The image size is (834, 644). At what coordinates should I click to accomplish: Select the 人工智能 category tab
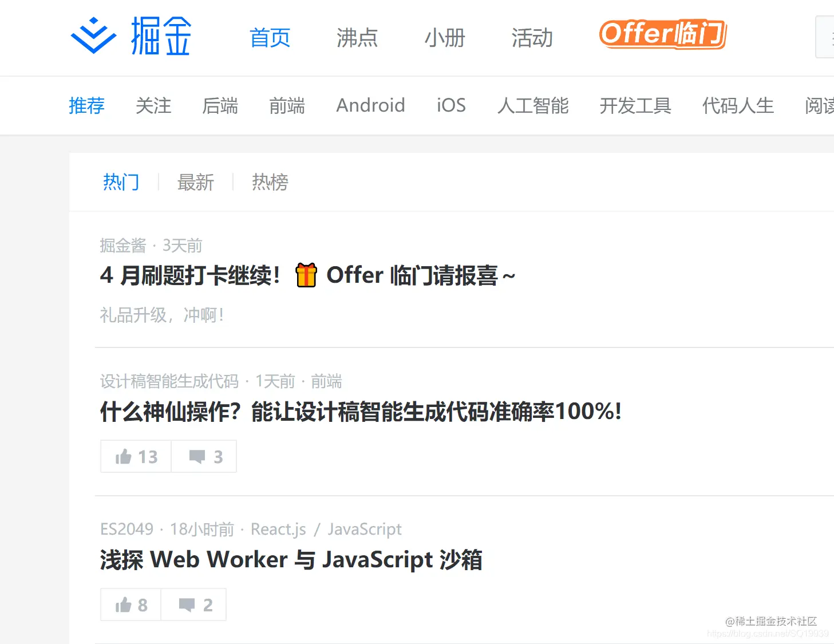533,105
